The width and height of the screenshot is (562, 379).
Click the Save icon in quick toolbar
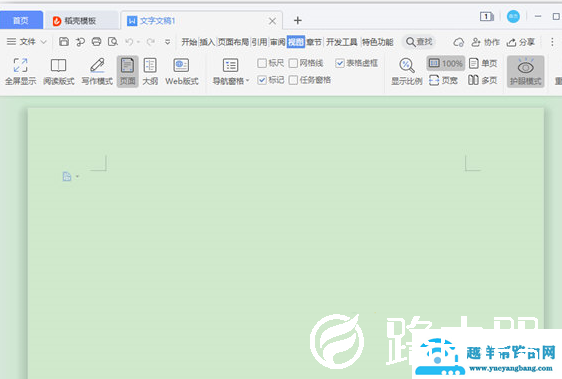(x=64, y=42)
